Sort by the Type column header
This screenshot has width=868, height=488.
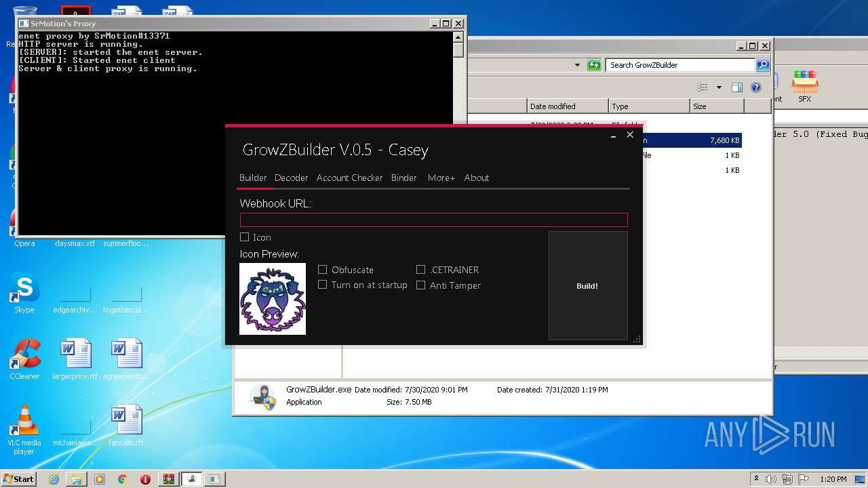click(649, 106)
